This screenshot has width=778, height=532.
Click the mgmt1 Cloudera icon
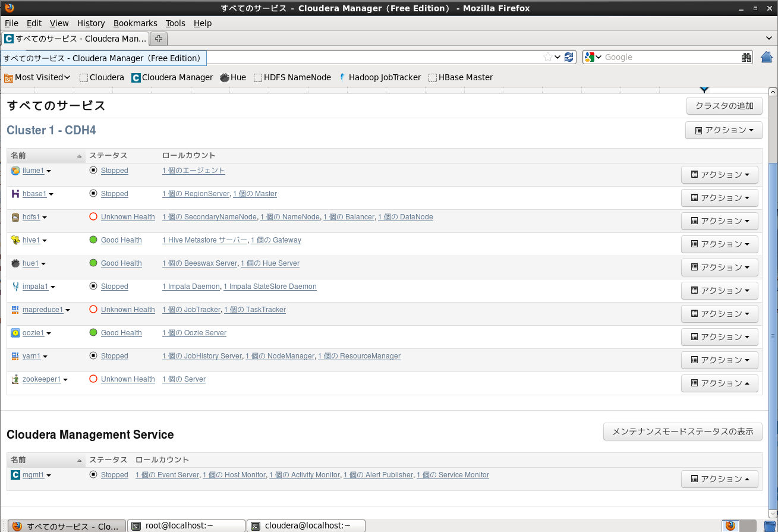pyautogui.click(x=15, y=475)
